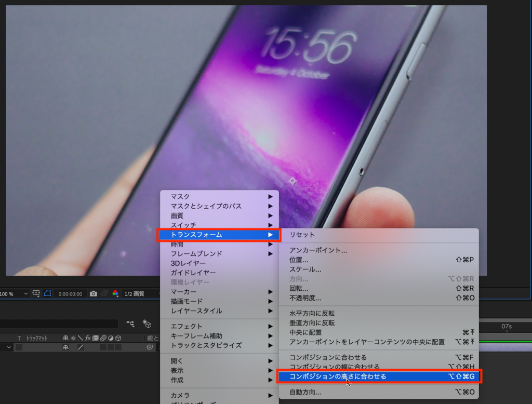Enable 3D layer switch for the layer
This screenshot has width=532, height=404.
click(118, 347)
